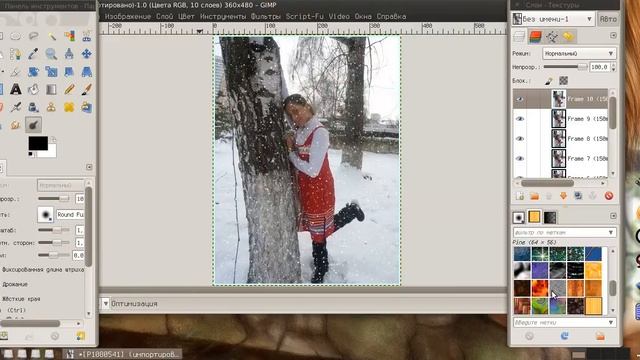Open the Layers dock tab menu button
640x360 pixels.
click(x=613, y=36)
